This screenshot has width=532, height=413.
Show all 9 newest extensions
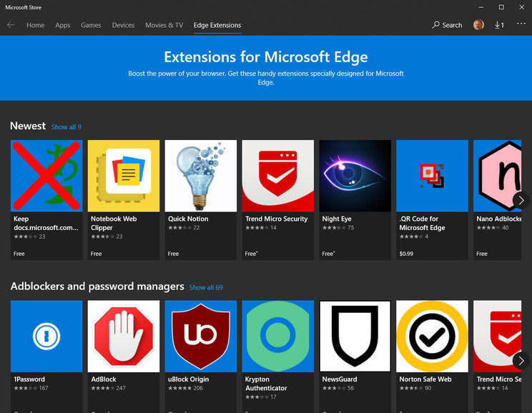[x=66, y=127]
